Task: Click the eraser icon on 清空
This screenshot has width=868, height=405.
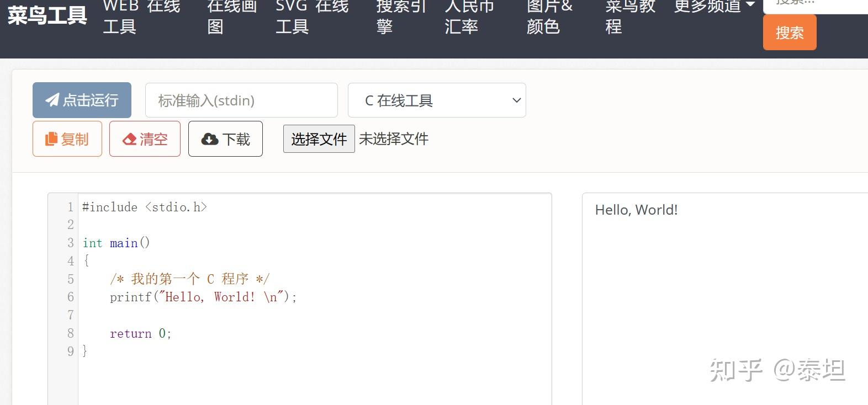Action: (x=130, y=139)
